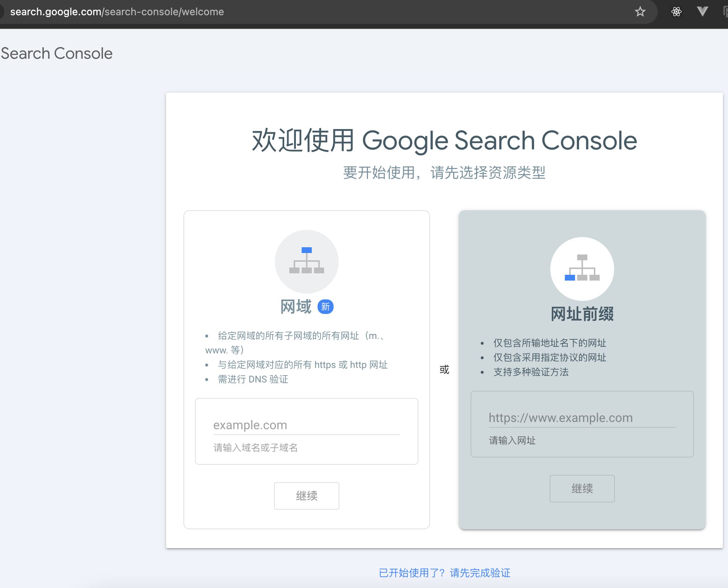Click 继续 under the 网址前缀 card

point(582,488)
